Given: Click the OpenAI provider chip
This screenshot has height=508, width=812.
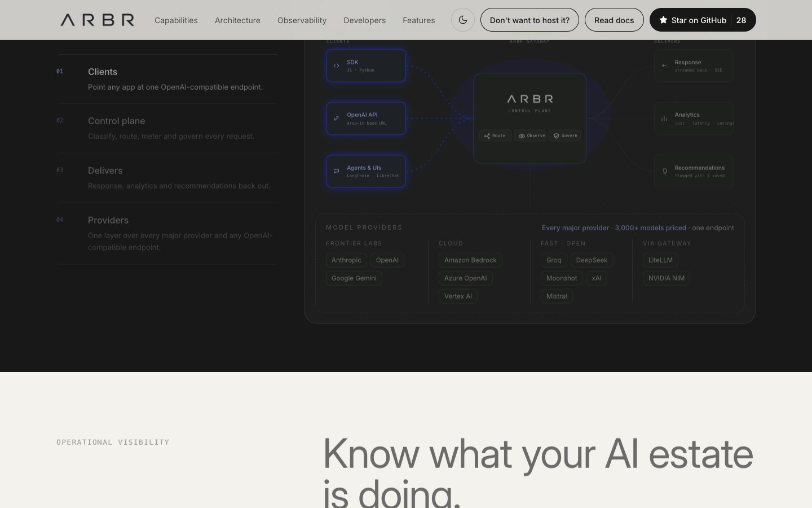Looking at the screenshot, I should [x=387, y=260].
